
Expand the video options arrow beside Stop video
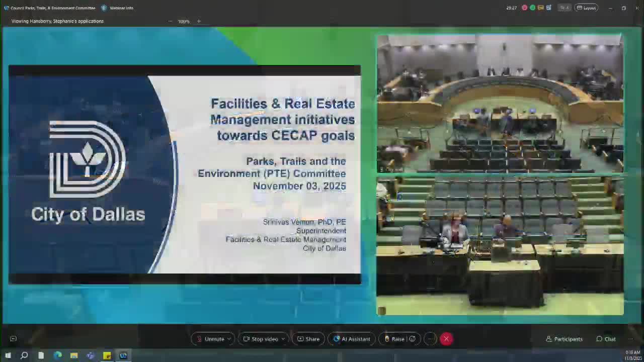pos(283,339)
